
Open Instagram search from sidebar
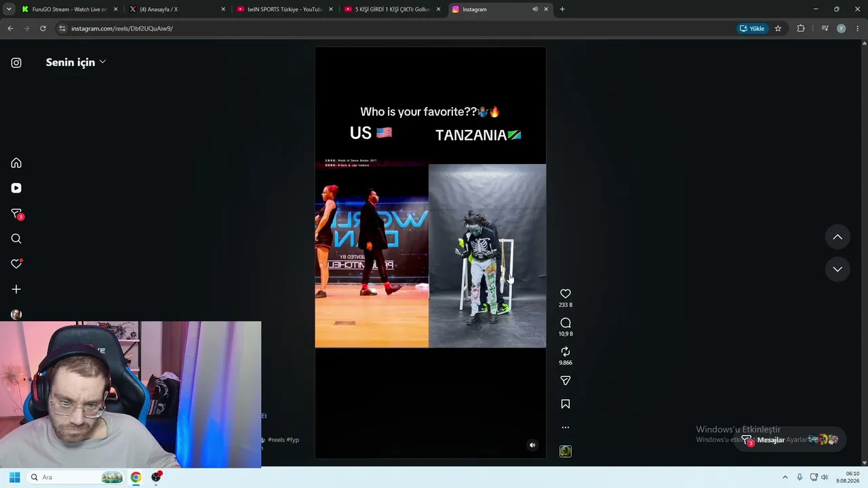tap(16, 239)
